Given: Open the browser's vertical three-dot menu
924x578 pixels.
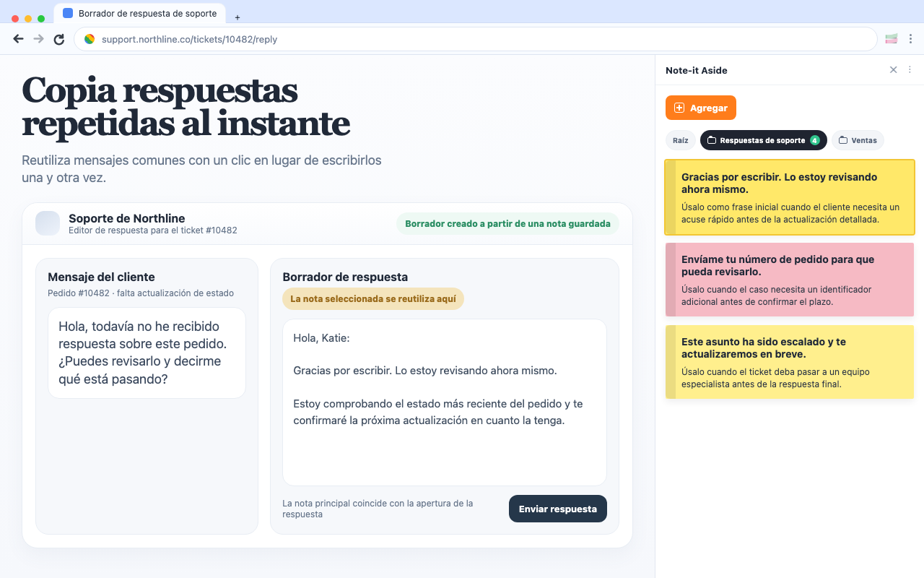Looking at the screenshot, I should [912, 38].
